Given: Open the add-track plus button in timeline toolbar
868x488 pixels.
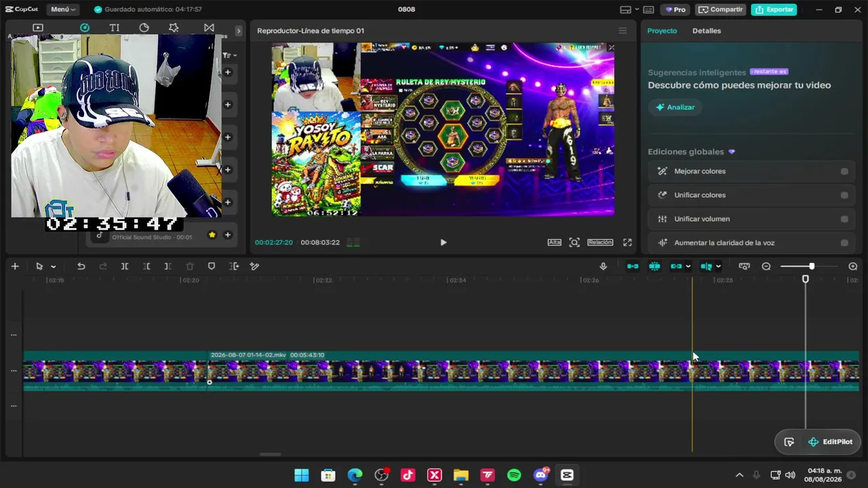Looking at the screenshot, I should [x=15, y=266].
